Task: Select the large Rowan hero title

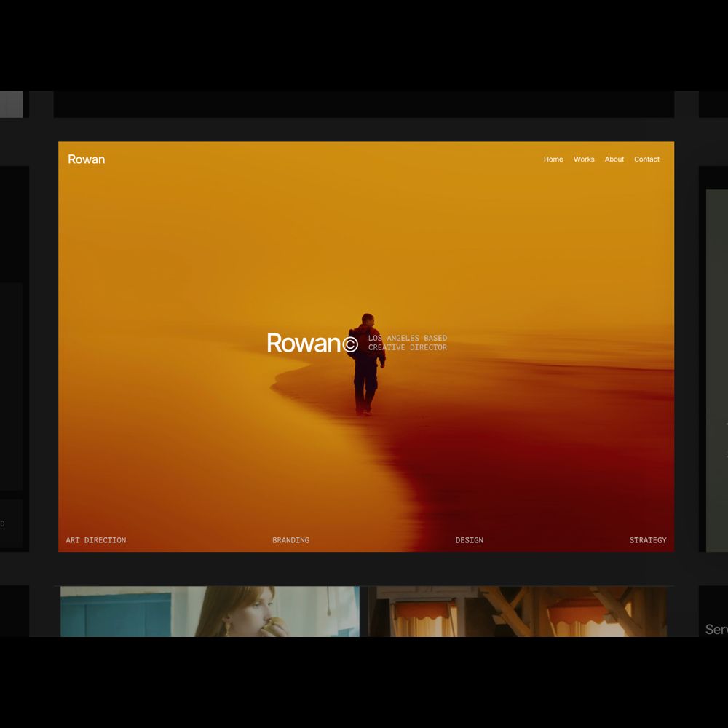Action: [304, 343]
